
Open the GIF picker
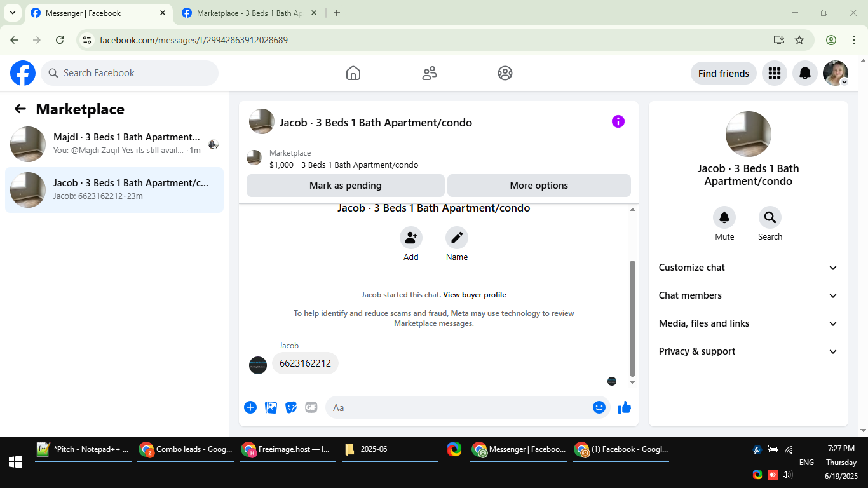311,407
